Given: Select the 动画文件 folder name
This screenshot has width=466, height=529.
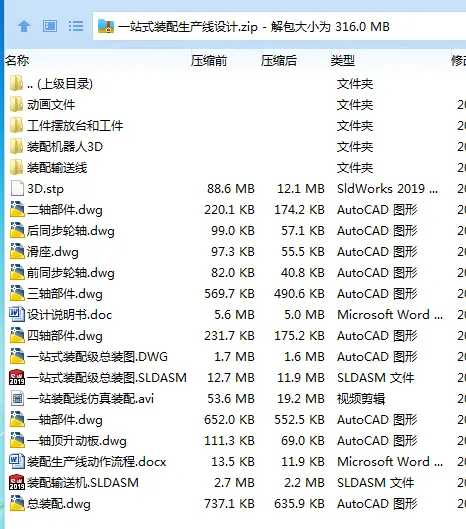Looking at the screenshot, I should 51,105.
